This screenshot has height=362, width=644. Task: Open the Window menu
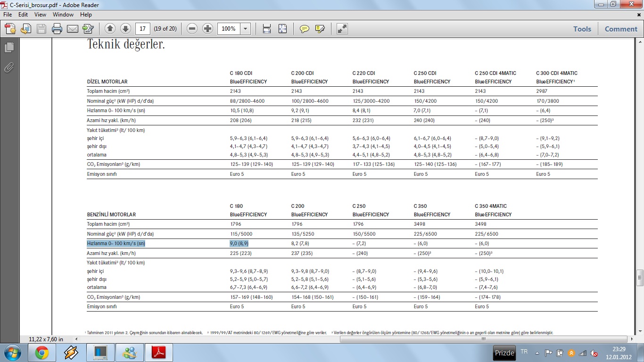(x=63, y=15)
